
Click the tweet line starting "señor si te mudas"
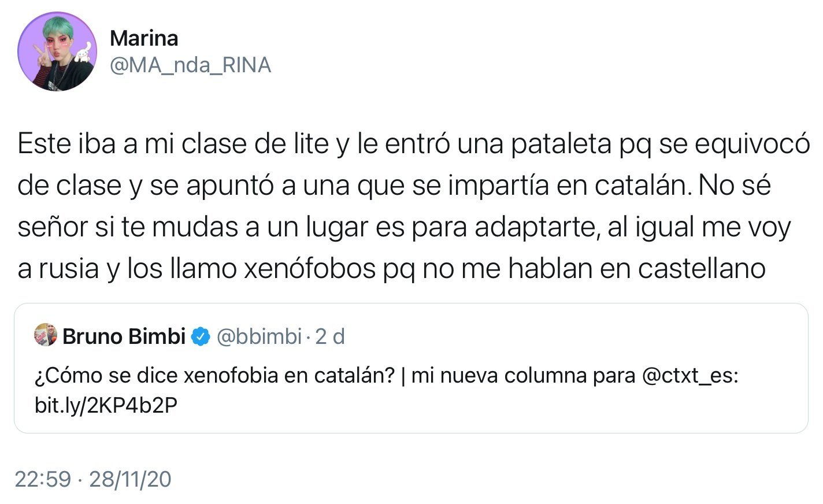pos(403,227)
